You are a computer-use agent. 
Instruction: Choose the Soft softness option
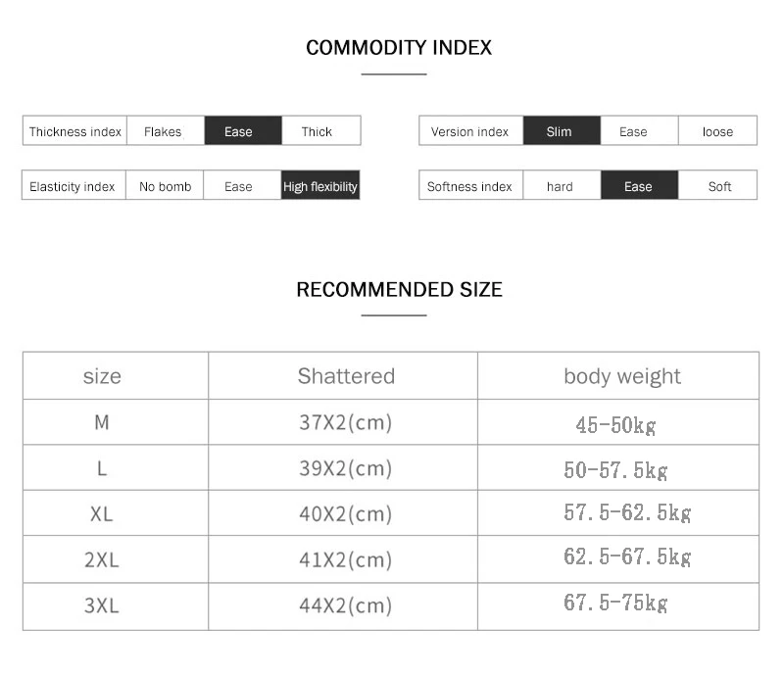coord(719,186)
